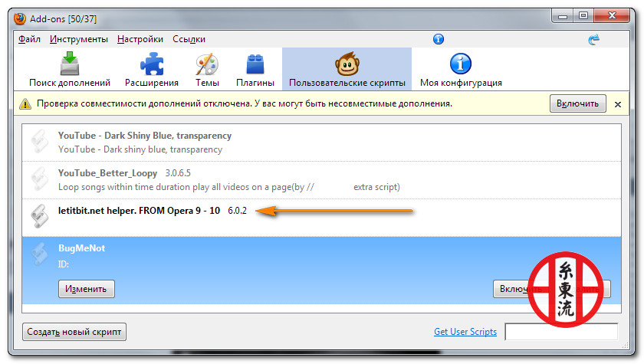Image resolution: width=644 pixels, height=364 pixels.
Task: Dismiss the compatibility warning bar
Action: 618,104
